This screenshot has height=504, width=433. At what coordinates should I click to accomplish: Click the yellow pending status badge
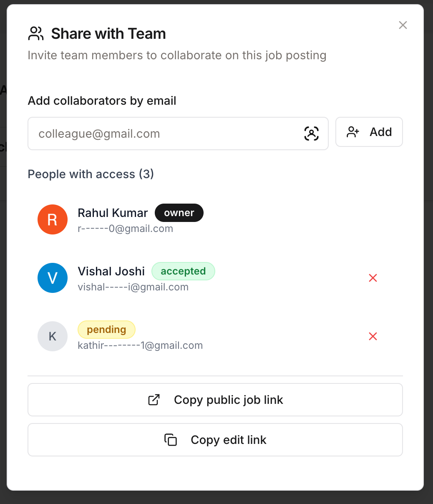coord(106,330)
